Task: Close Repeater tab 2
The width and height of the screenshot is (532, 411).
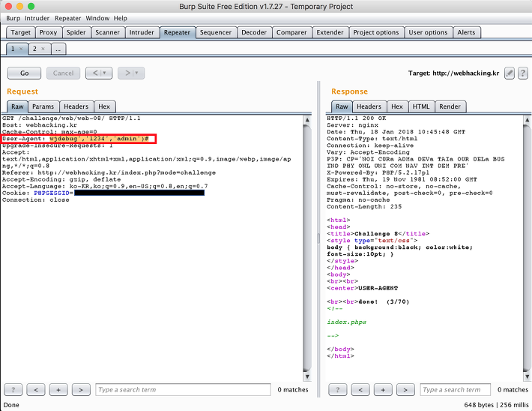Action: click(x=43, y=49)
